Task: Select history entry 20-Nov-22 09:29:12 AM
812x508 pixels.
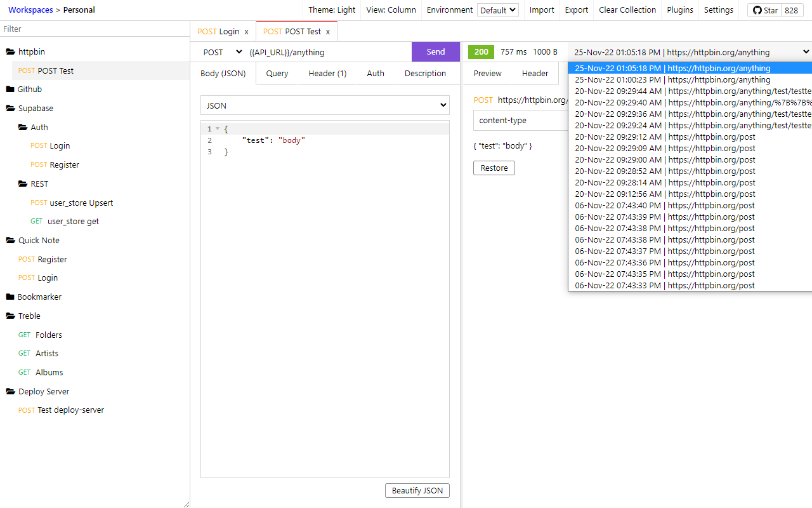Action: coord(690,137)
